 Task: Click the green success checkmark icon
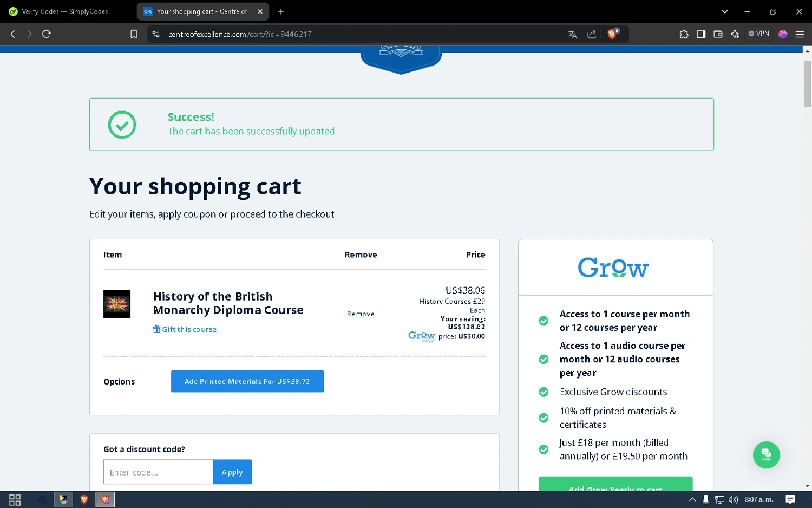pyautogui.click(x=122, y=125)
